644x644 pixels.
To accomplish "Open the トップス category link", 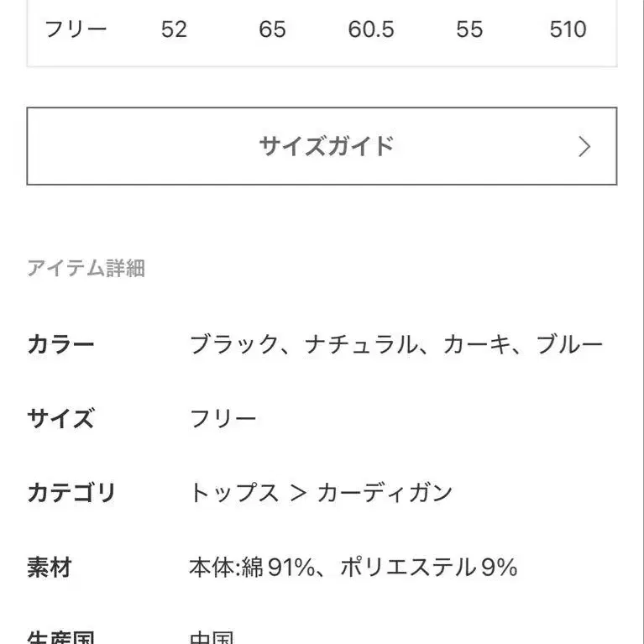I will click(x=233, y=493).
